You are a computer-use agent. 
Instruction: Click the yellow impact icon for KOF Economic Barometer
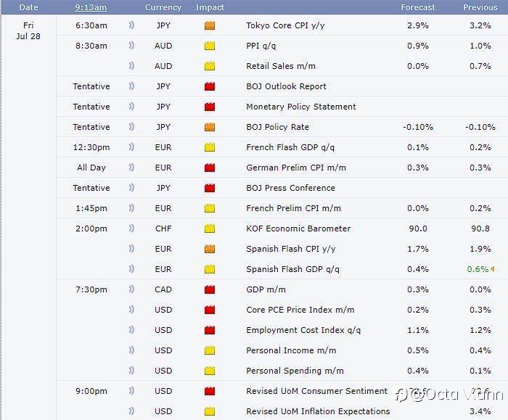click(x=210, y=228)
